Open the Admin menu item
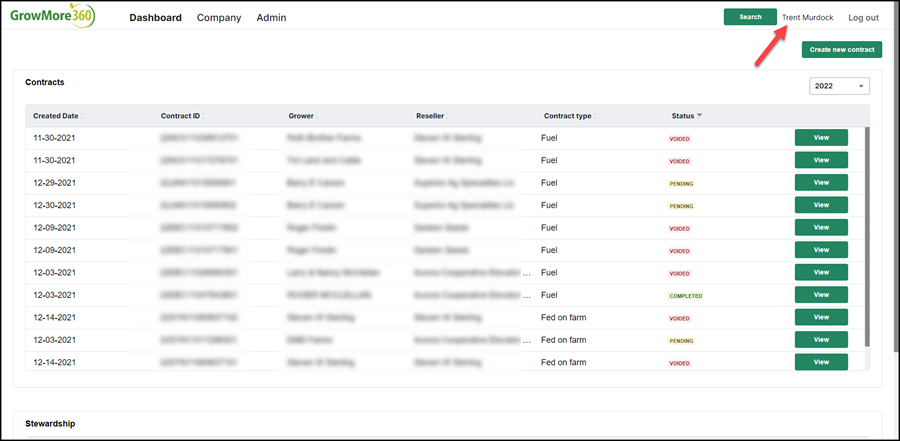 pyautogui.click(x=271, y=18)
